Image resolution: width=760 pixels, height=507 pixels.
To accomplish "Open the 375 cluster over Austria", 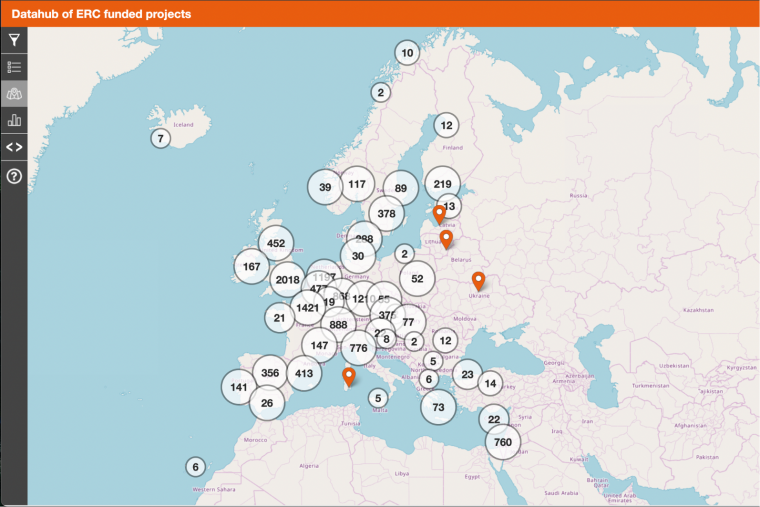I will pos(386,315).
